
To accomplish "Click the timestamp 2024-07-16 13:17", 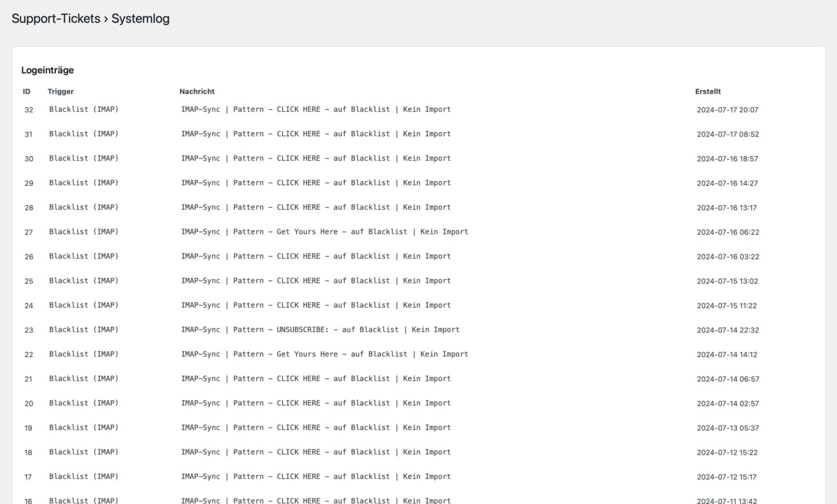I will (x=727, y=208).
